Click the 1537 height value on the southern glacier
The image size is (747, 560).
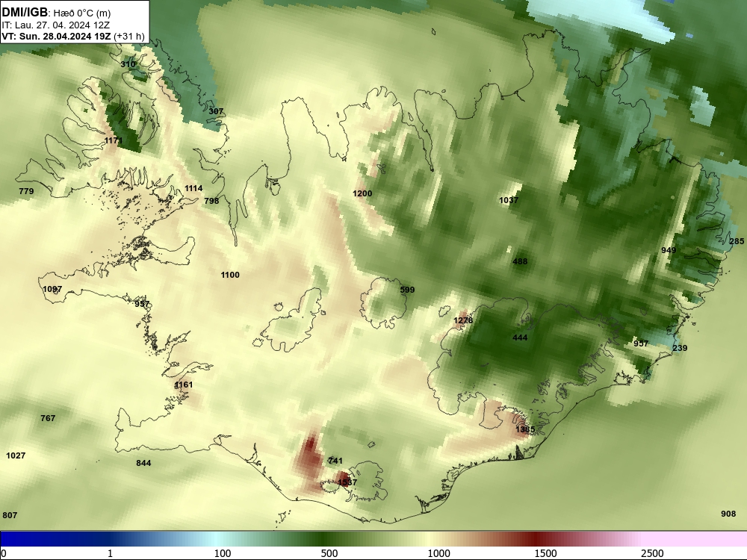pyautogui.click(x=347, y=482)
